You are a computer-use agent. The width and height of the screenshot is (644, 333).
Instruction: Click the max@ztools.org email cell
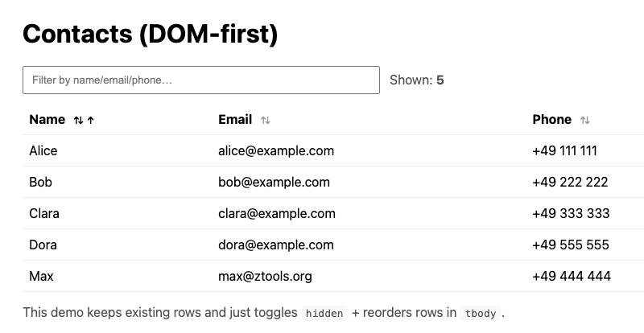click(265, 276)
